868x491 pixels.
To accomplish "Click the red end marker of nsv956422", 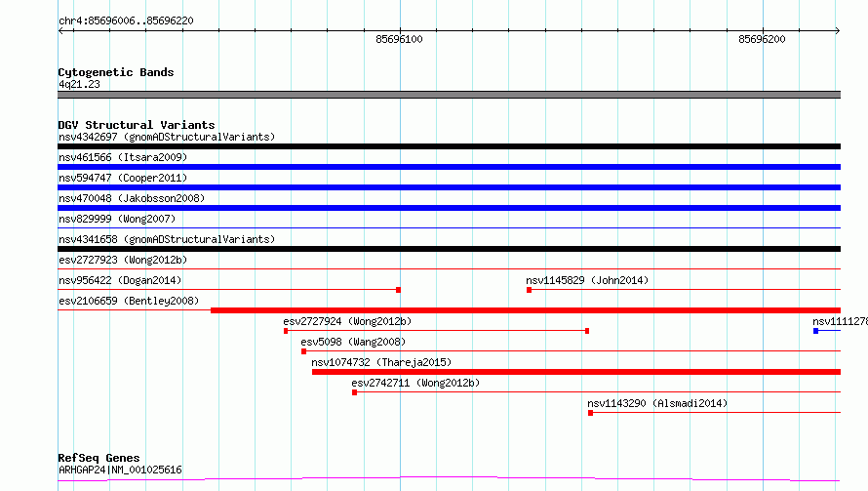I will [x=398, y=290].
